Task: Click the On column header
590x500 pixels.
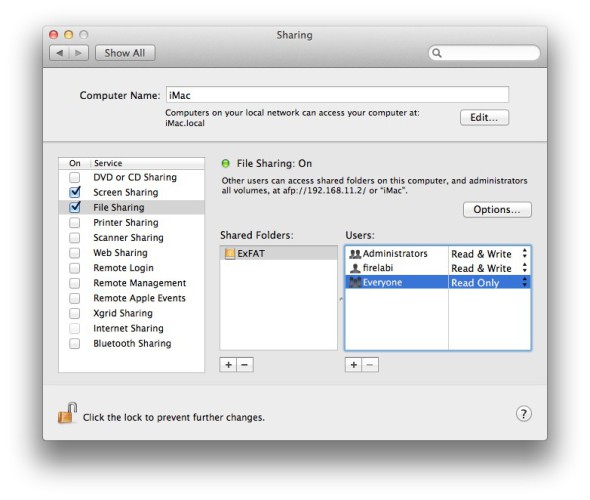Action: (x=75, y=163)
